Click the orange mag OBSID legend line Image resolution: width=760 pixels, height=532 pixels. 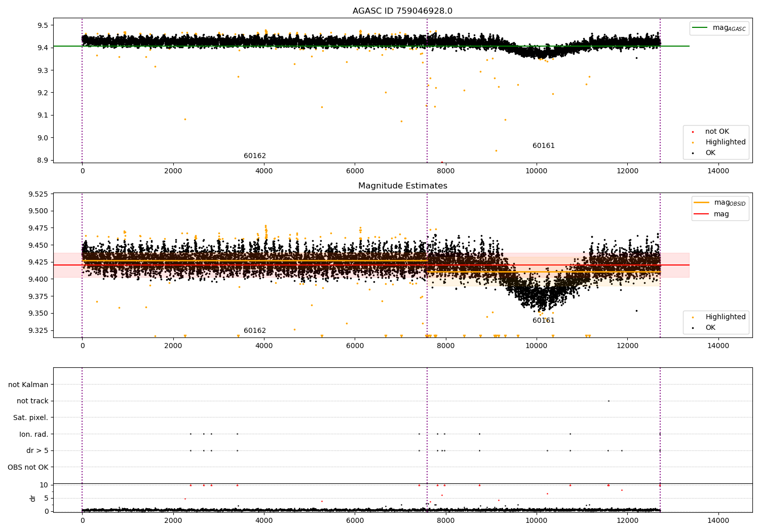[701, 203]
